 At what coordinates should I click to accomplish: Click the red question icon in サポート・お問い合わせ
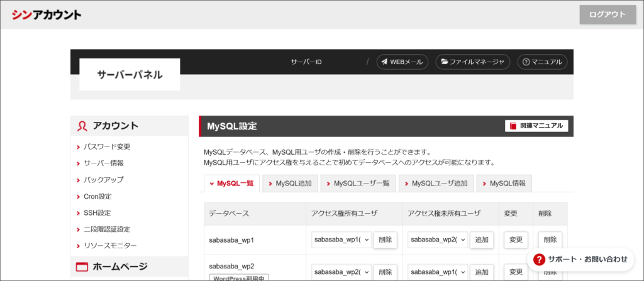click(539, 259)
